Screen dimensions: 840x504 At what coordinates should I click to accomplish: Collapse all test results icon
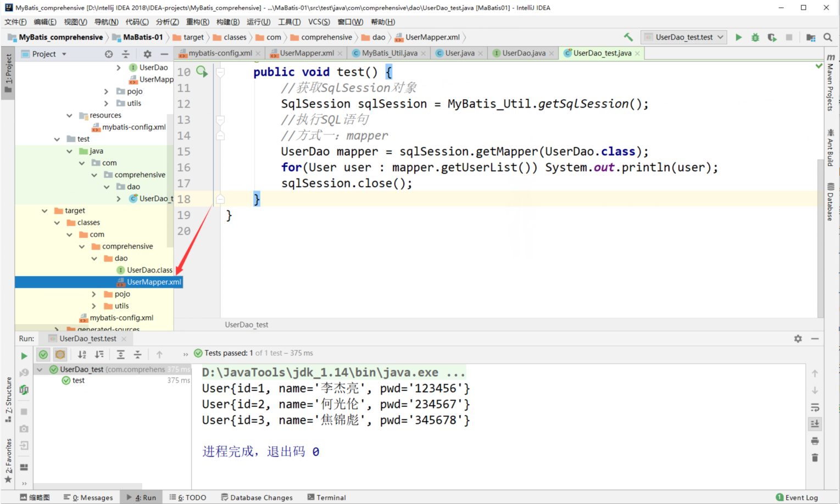pyautogui.click(x=137, y=355)
